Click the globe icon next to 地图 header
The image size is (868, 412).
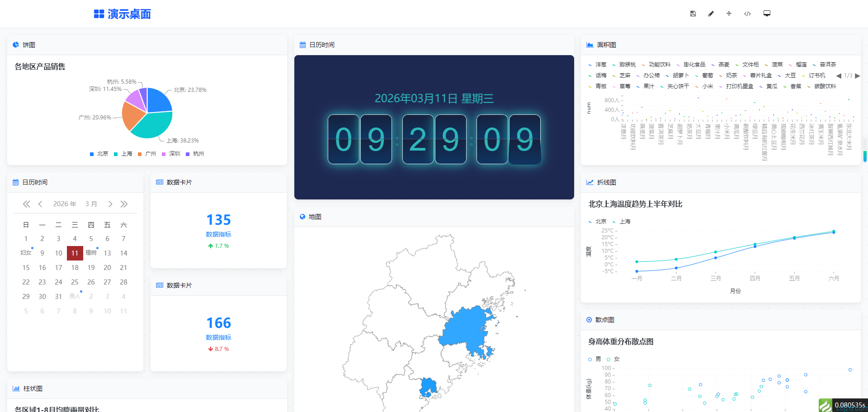(302, 217)
